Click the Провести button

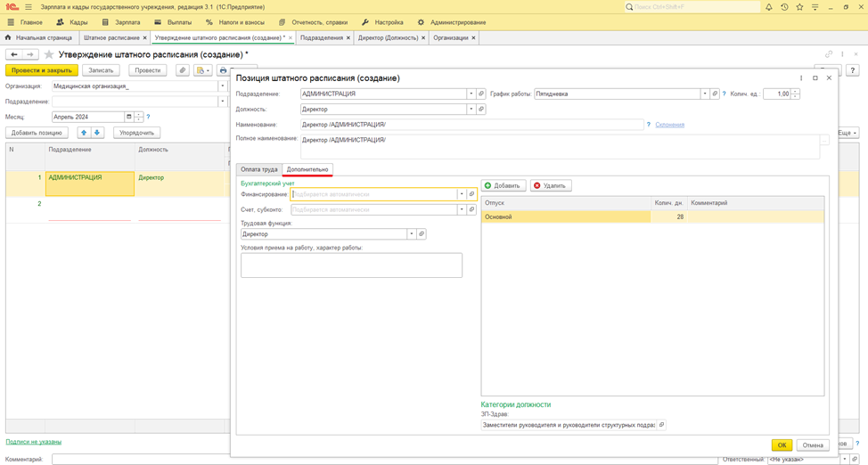pyautogui.click(x=148, y=70)
